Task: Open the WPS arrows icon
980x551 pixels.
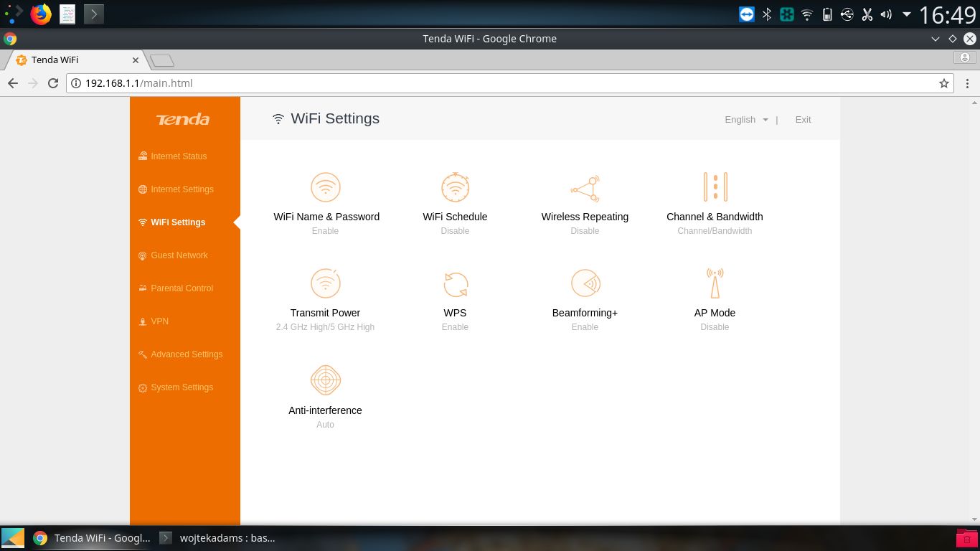Action: pyautogui.click(x=455, y=284)
